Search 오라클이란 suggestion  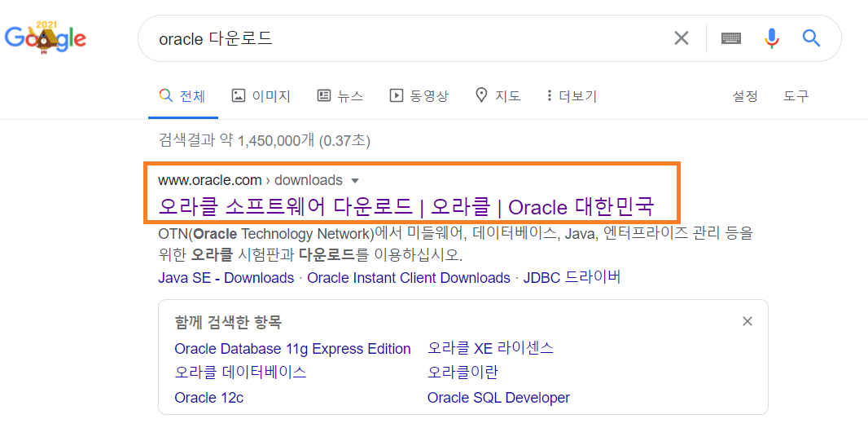click(x=462, y=372)
